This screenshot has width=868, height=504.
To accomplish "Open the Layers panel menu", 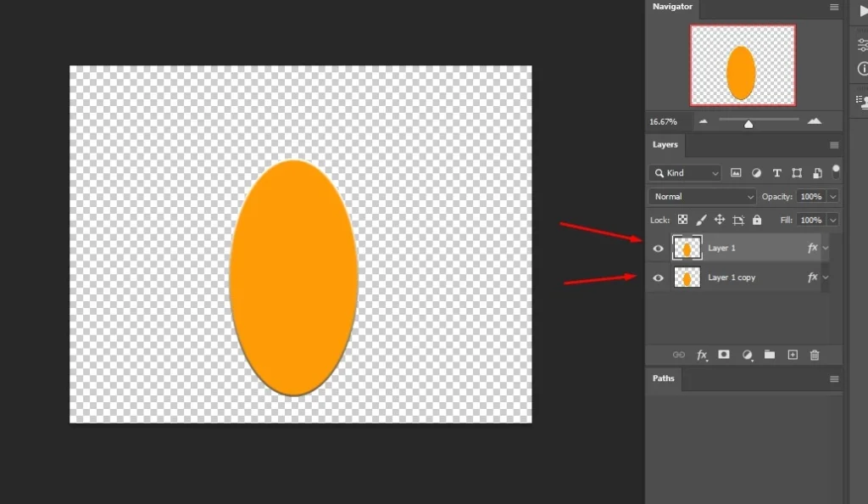I will (x=833, y=145).
